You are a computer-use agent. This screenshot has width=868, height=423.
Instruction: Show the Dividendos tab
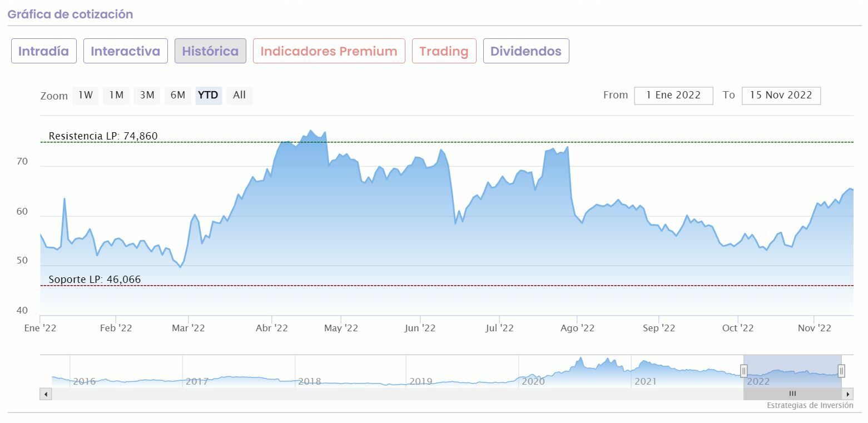pyautogui.click(x=525, y=51)
